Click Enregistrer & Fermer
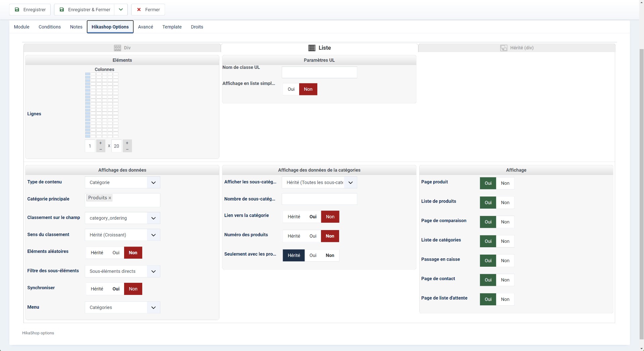Viewport: 644px width, 351px height. pos(84,10)
